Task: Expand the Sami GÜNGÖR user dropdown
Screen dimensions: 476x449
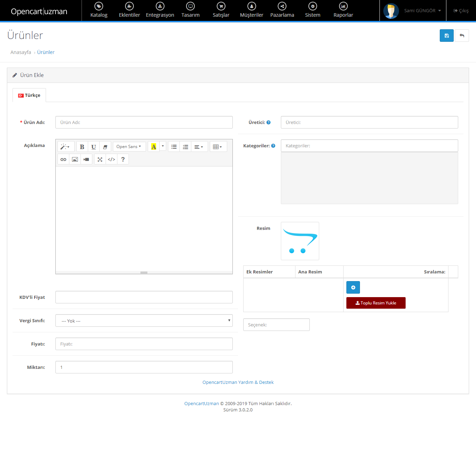Action: (422, 11)
